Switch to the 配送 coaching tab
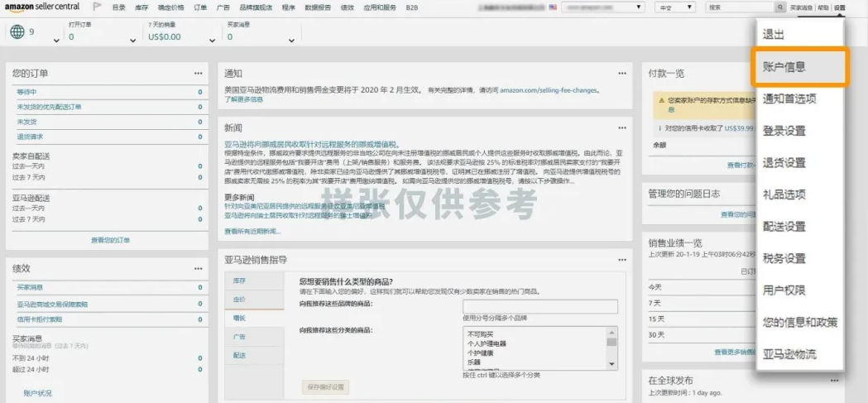 click(254, 355)
